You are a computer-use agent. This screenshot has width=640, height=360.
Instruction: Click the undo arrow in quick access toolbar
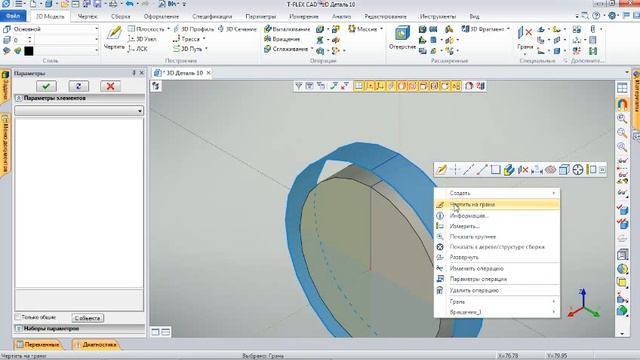coord(129,4)
